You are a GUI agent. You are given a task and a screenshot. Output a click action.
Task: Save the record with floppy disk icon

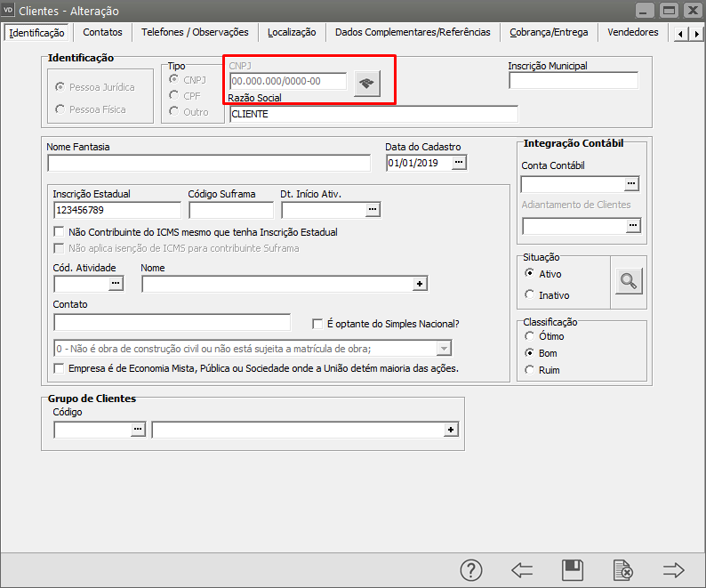(x=573, y=570)
